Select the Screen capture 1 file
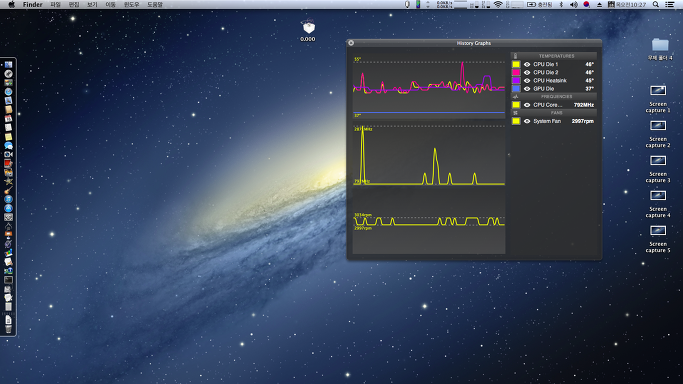This screenshot has height=384, width=683. [658, 91]
